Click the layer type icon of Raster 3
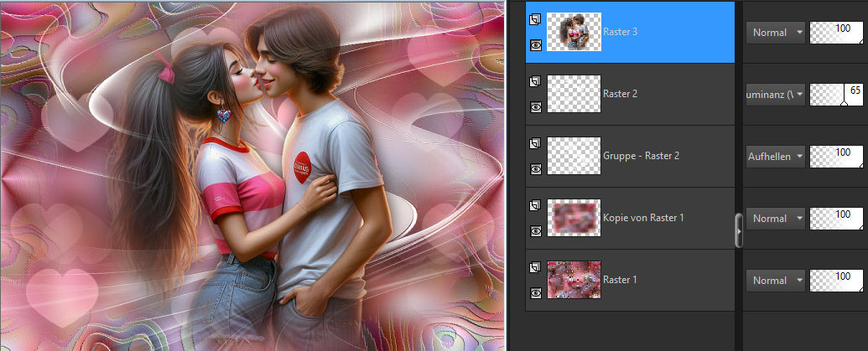The width and height of the screenshot is (868, 351). click(535, 19)
